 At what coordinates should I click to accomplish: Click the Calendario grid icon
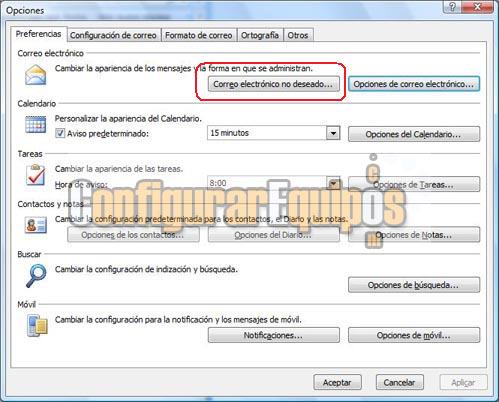tap(36, 125)
